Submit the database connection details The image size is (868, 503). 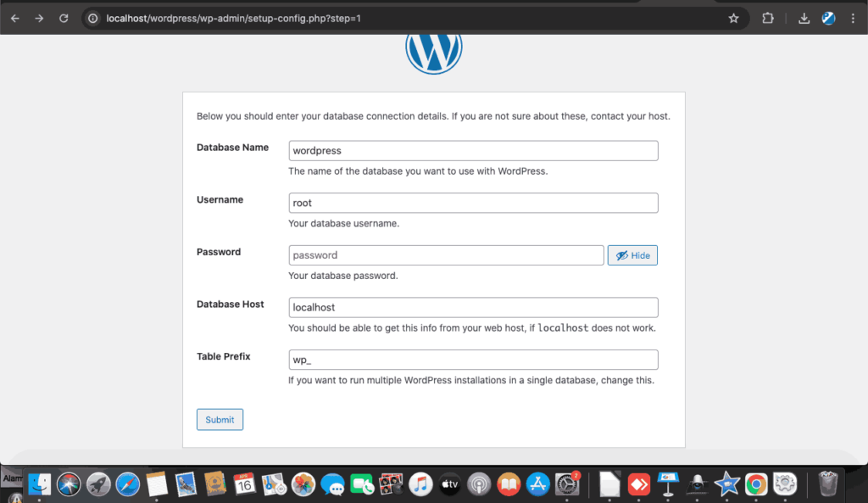pyautogui.click(x=220, y=419)
